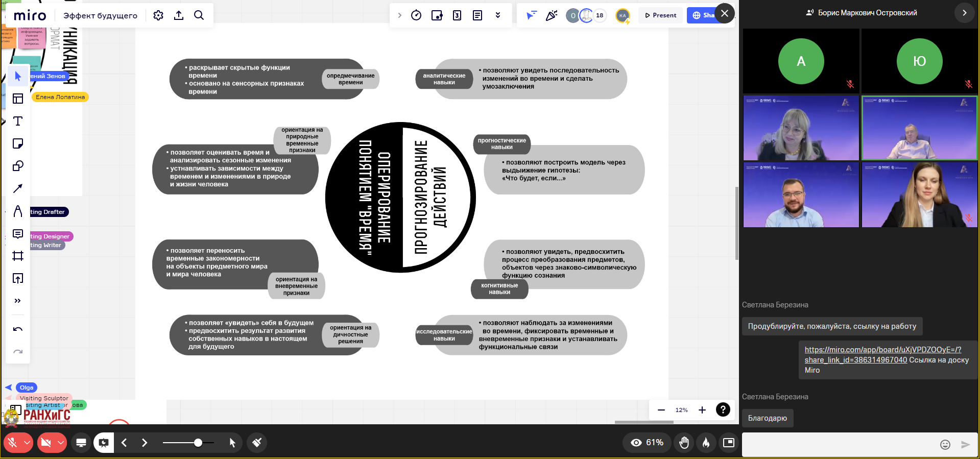This screenshot has height=459, width=980.
Task: Unmute the microphone in bottom bar
Action: pyautogui.click(x=13, y=443)
